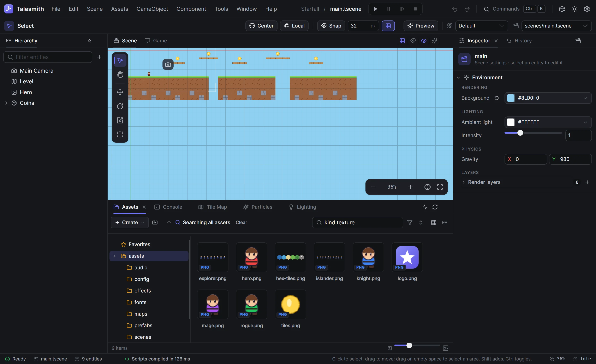Switch assets to list view
This screenshot has width=596, height=364.
[x=444, y=222]
